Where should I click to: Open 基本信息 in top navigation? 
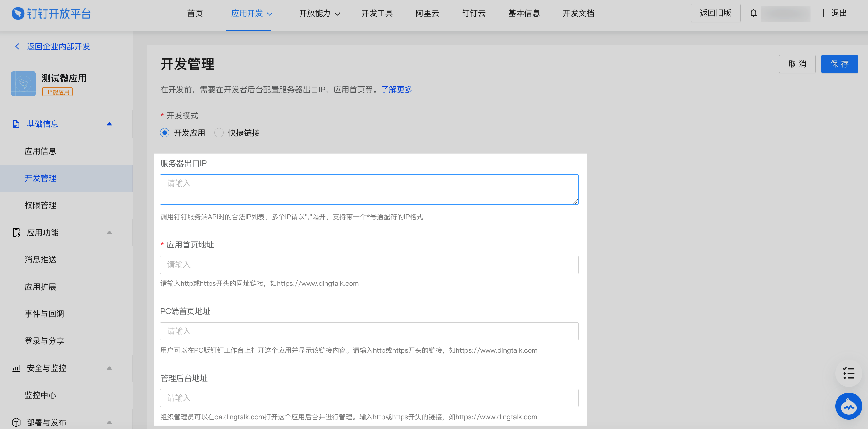coord(524,14)
